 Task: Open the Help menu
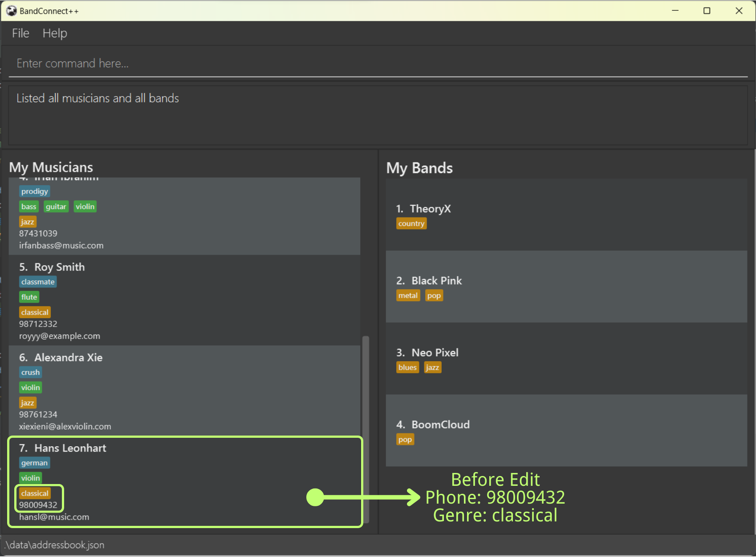click(55, 33)
